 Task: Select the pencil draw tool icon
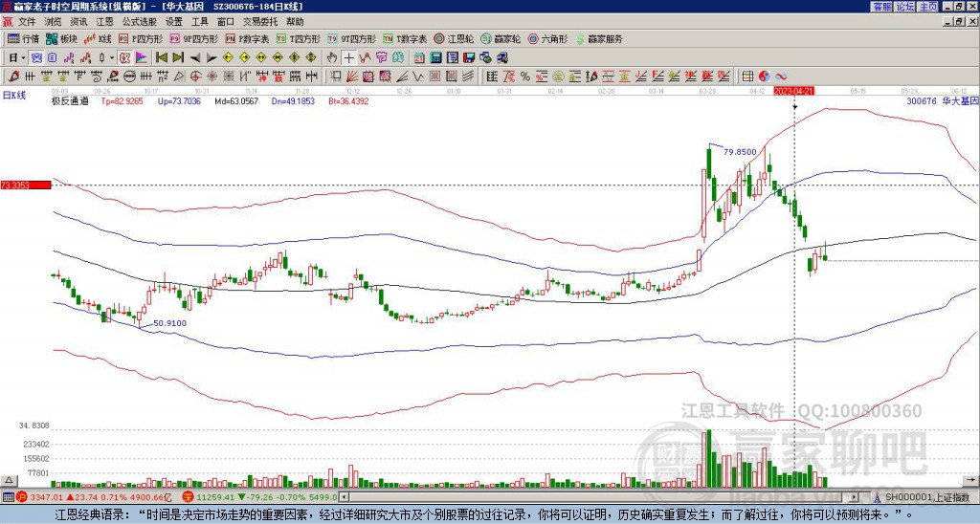tap(12, 76)
